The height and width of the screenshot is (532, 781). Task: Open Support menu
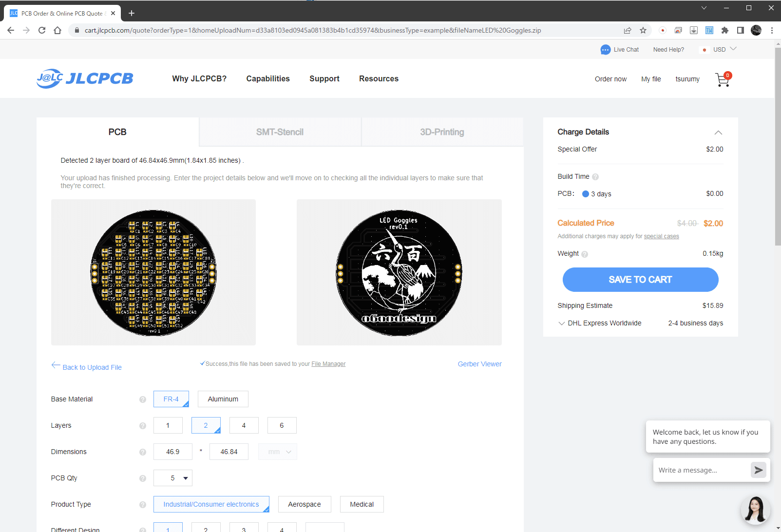324,78
